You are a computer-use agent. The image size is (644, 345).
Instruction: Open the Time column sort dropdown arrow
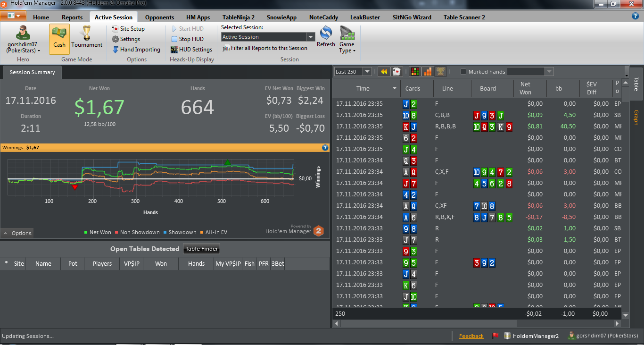[395, 89]
